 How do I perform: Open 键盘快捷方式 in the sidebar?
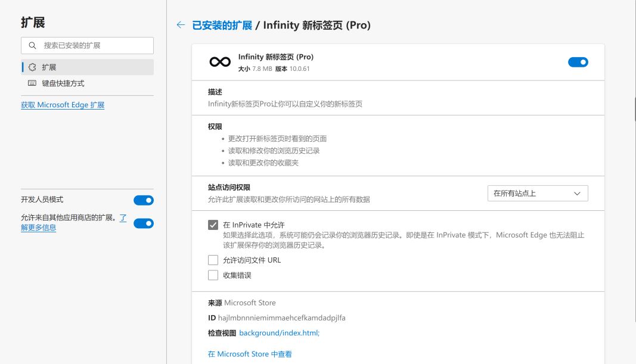click(x=87, y=83)
